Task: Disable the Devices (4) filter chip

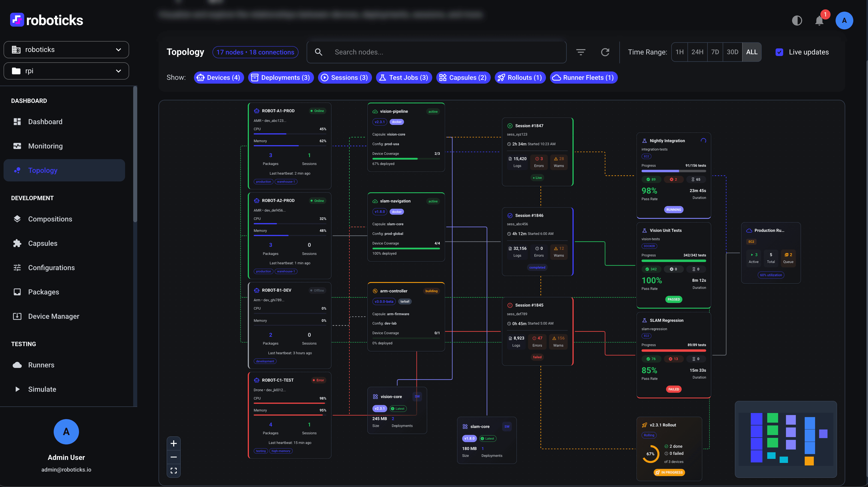Action: point(219,78)
